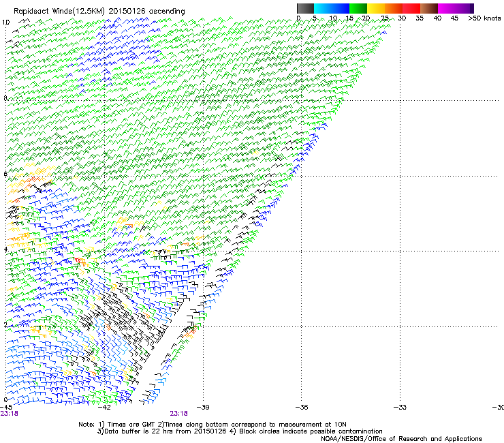Image resolution: width=504 pixels, height=443 pixels.
Task: Click longitude axis label '-39'
Action: click(x=203, y=408)
